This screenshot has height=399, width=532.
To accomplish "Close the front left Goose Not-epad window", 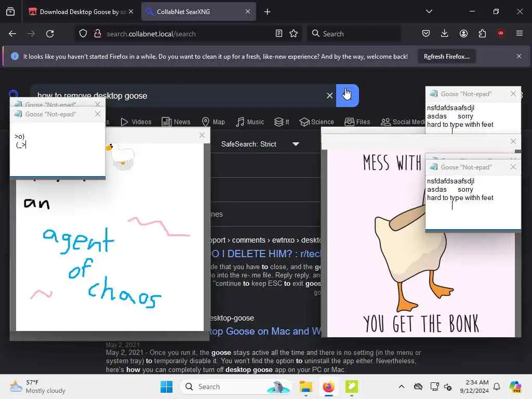I will (98, 114).
